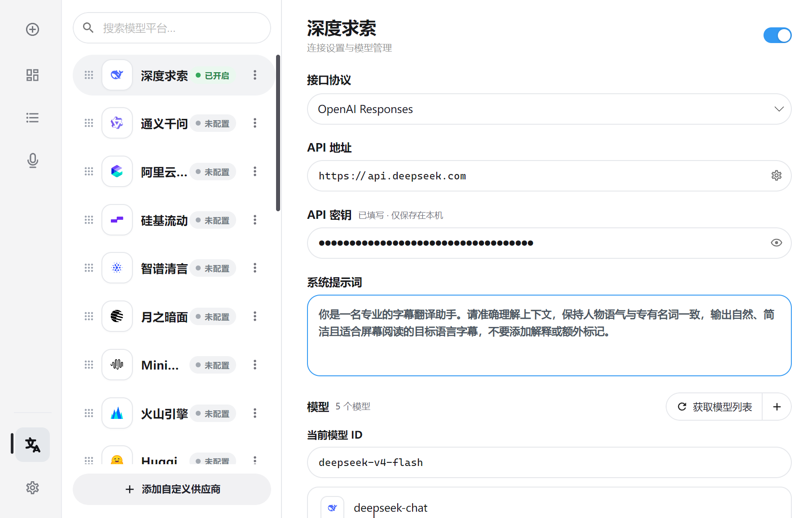Viewport: 812px width, 518px height.
Task: Click the 深度求索 whale logo icon
Action: 117,75
